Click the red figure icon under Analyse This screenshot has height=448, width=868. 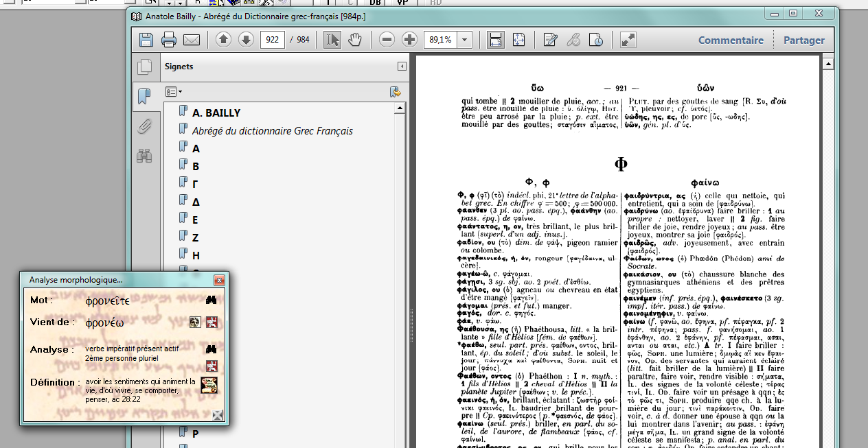pyautogui.click(x=212, y=365)
